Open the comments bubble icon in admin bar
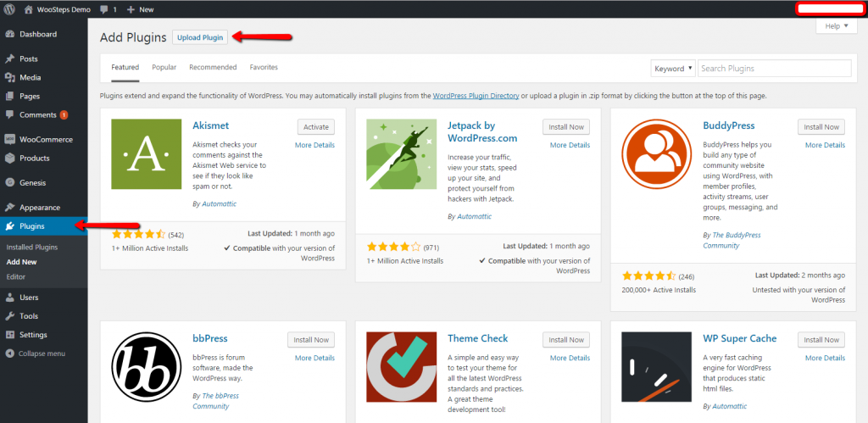This screenshot has width=868, height=423. [103, 9]
